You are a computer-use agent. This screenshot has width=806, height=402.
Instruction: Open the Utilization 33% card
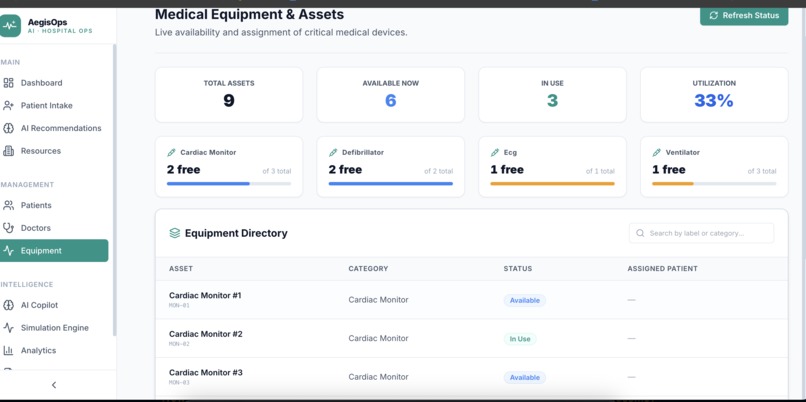[x=714, y=95]
